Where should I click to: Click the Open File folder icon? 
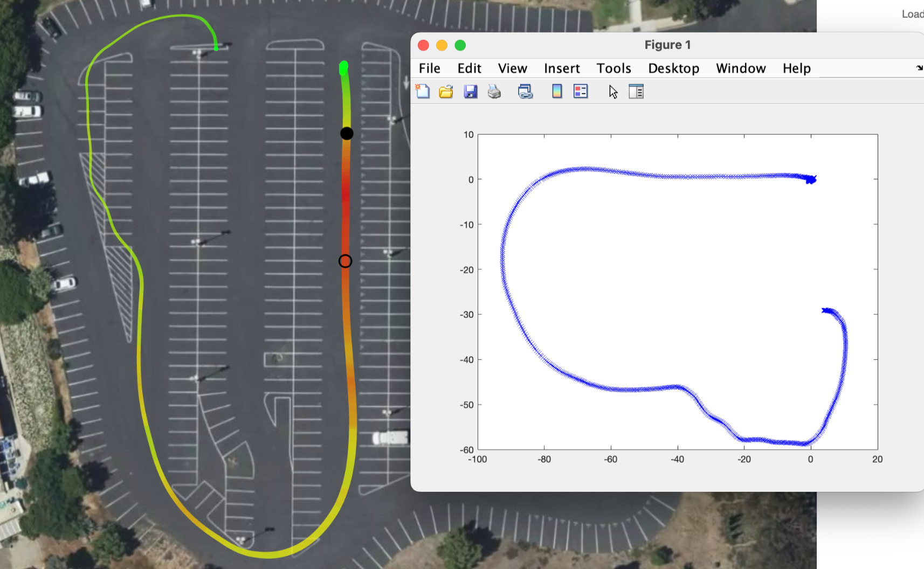point(446,92)
